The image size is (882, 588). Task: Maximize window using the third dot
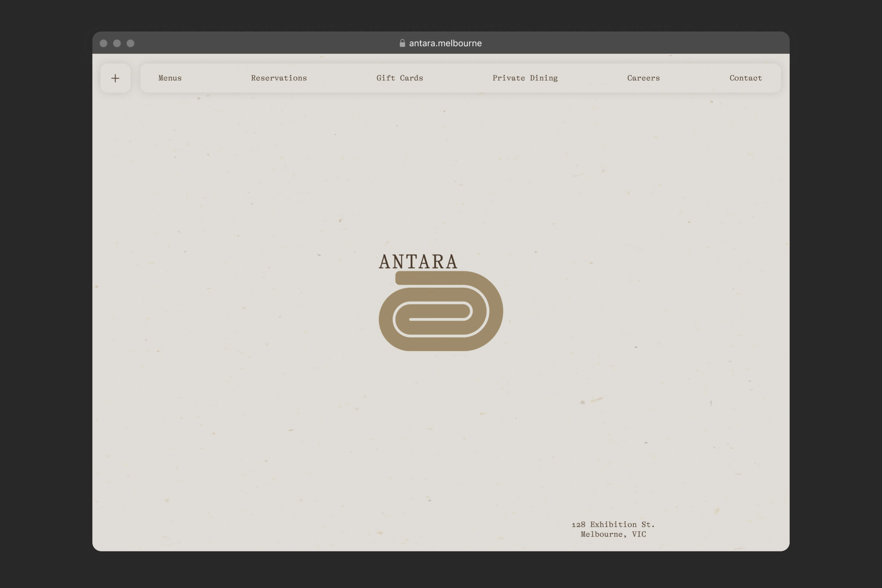pyautogui.click(x=131, y=43)
